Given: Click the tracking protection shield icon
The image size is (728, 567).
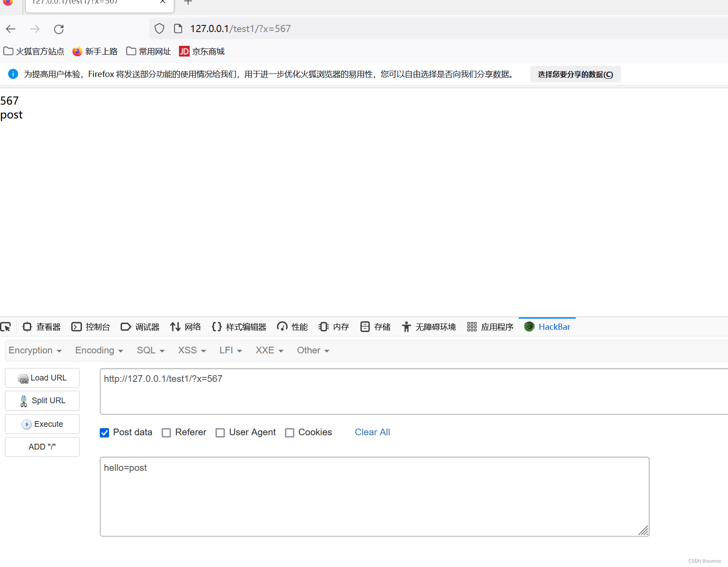Looking at the screenshot, I should 159,28.
